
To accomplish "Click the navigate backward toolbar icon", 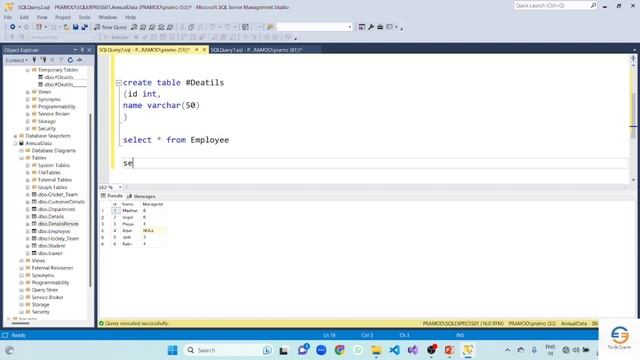I will (x=13, y=27).
